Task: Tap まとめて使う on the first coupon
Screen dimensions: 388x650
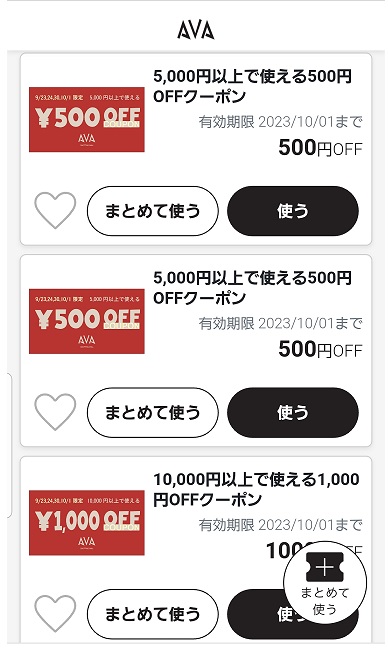Action: (x=153, y=211)
